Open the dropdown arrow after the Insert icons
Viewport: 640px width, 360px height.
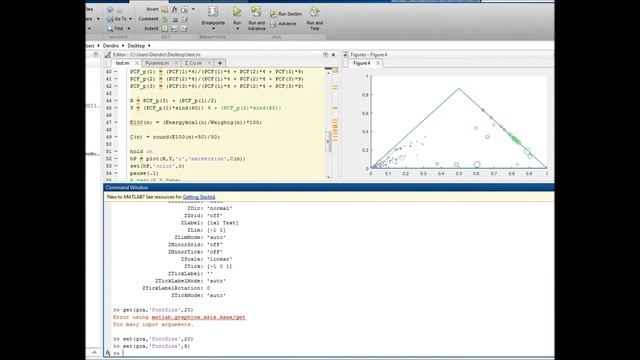click(x=193, y=9)
